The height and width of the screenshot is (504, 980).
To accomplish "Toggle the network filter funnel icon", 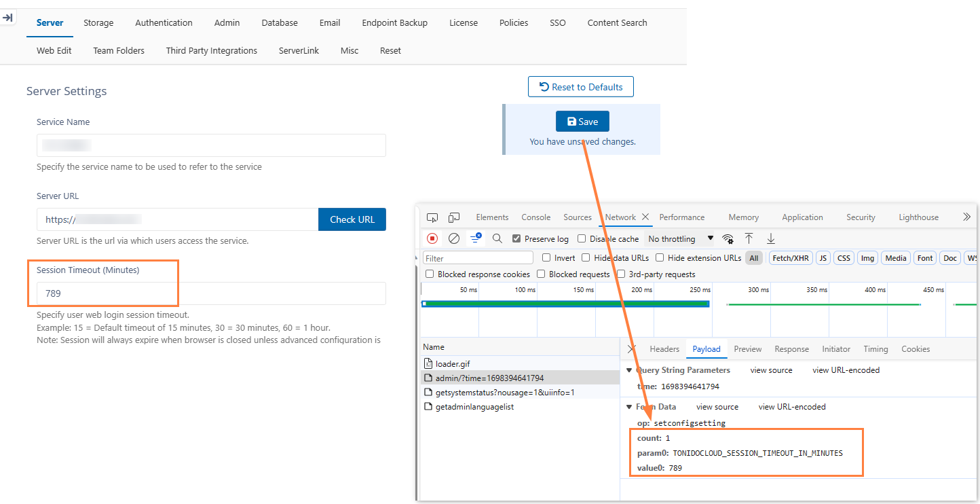I will (x=476, y=238).
